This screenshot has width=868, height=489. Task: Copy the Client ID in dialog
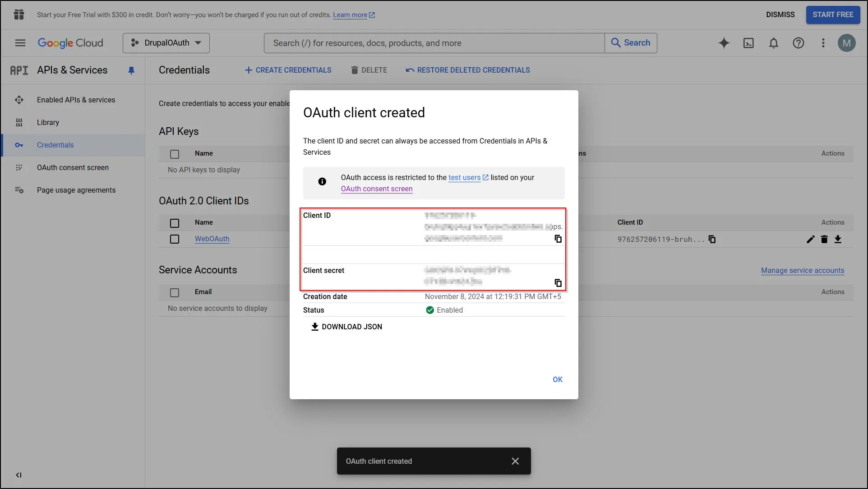558,239
